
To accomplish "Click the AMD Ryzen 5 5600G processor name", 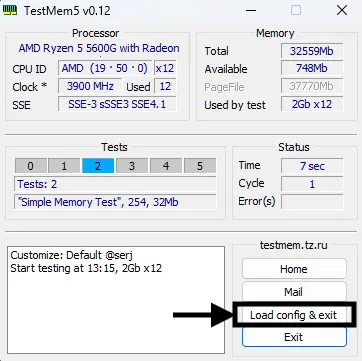I will [x=99, y=48].
